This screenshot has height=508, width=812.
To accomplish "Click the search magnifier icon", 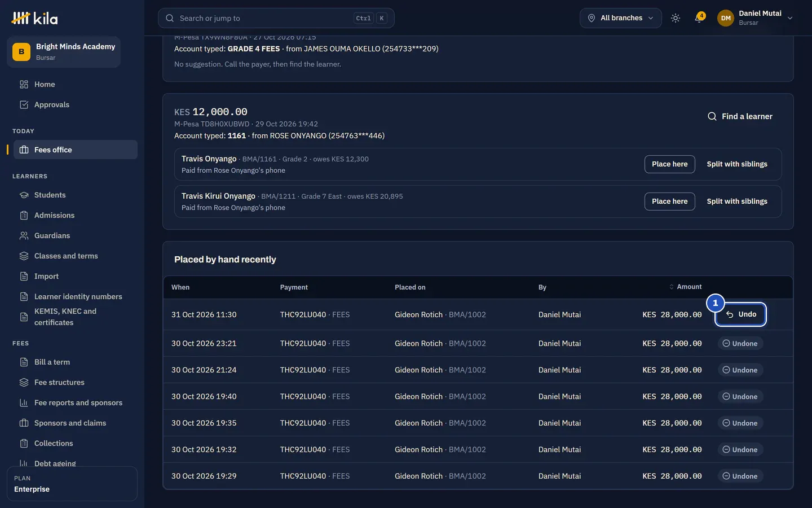I will coord(170,18).
